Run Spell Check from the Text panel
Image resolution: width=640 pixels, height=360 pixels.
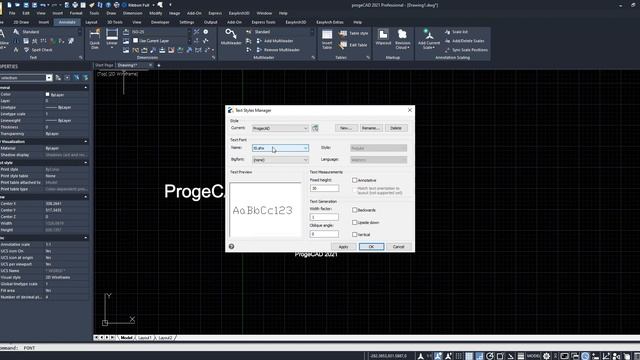(x=38, y=50)
